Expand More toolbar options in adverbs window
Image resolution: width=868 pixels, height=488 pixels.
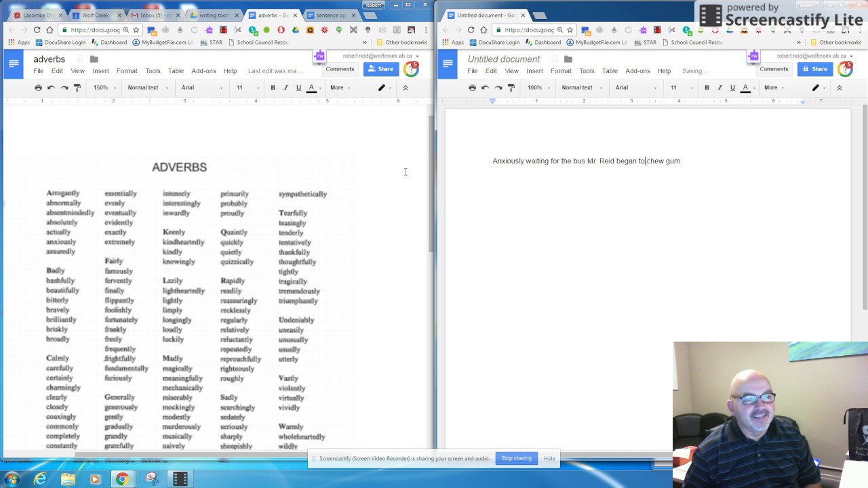[340, 87]
